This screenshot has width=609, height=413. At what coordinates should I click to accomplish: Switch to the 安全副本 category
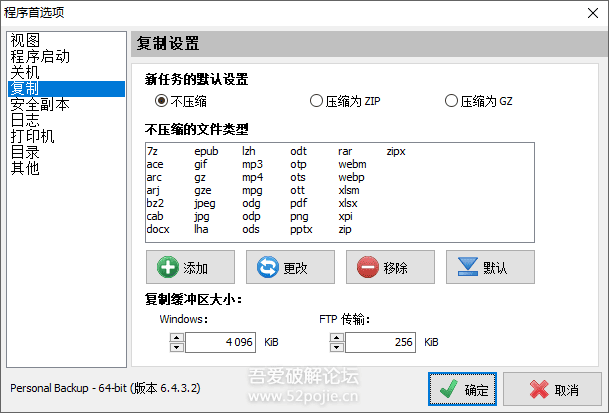pos(40,105)
